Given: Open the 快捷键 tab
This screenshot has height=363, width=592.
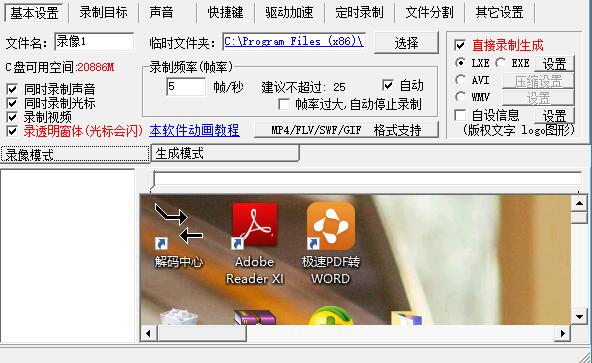Looking at the screenshot, I should click(225, 12).
